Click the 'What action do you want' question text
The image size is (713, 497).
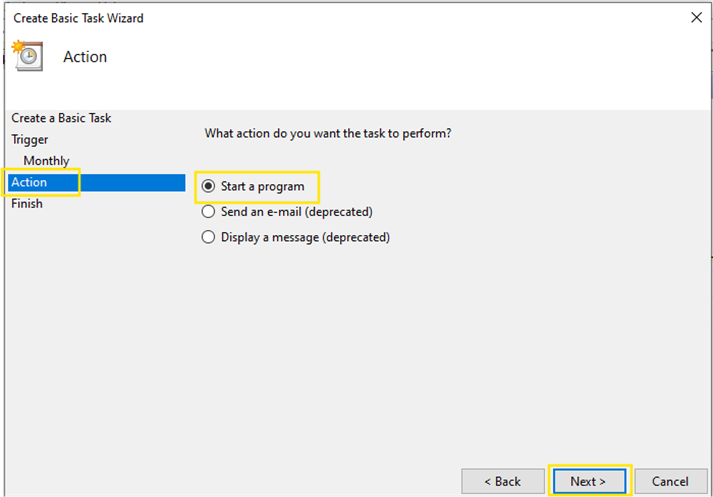(x=328, y=134)
